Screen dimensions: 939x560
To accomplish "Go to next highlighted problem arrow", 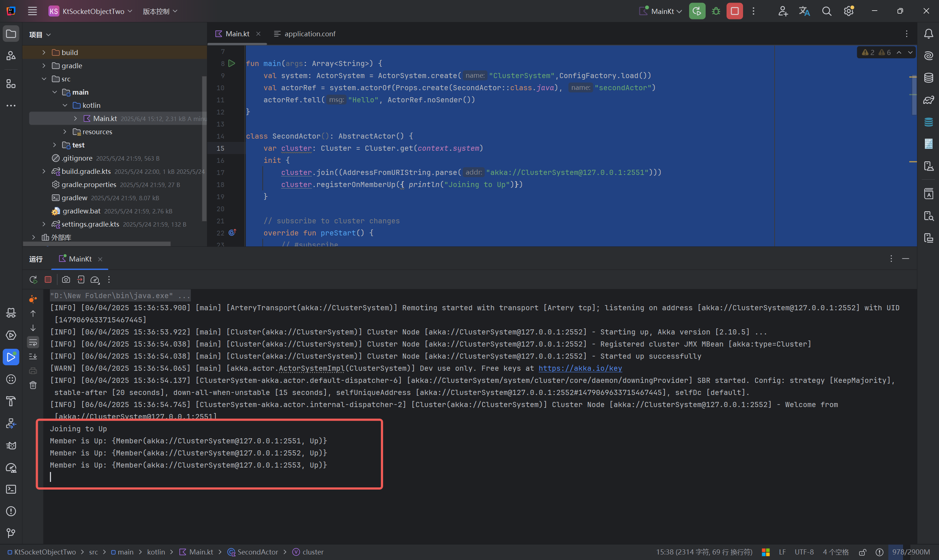I will (910, 52).
